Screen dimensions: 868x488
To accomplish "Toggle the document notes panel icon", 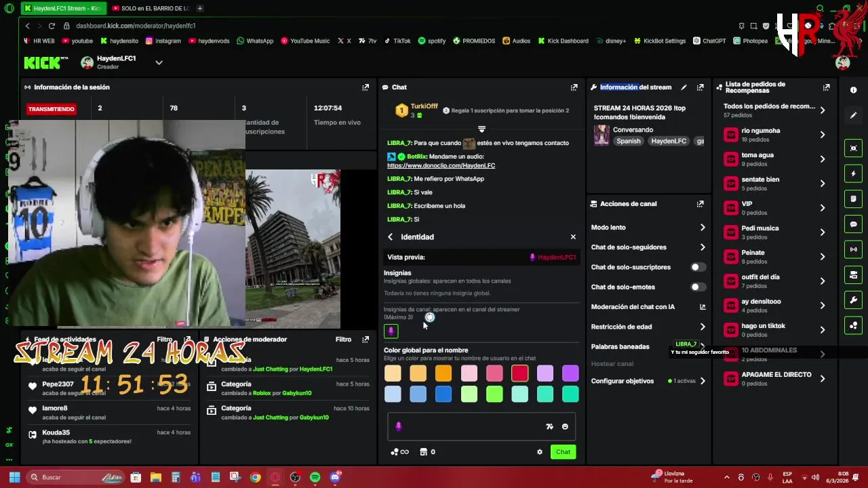I will pyautogui.click(x=853, y=199).
